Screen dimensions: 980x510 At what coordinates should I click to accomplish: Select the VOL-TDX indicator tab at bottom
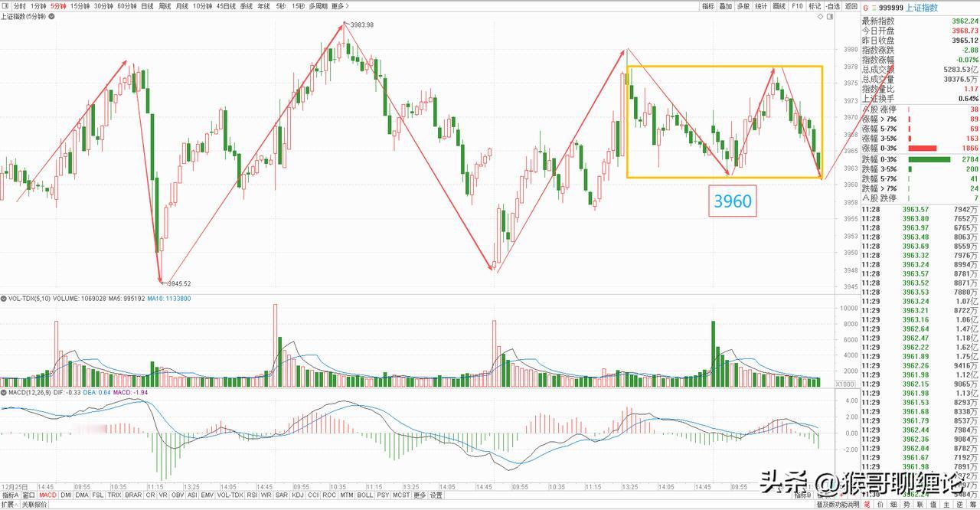230,495
